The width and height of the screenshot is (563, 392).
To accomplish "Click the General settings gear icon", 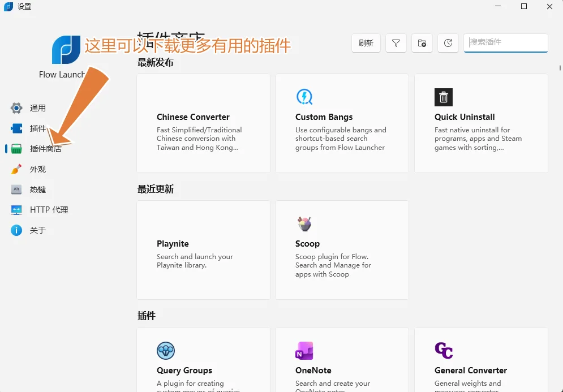I will pyautogui.click(x=16, y=108).
